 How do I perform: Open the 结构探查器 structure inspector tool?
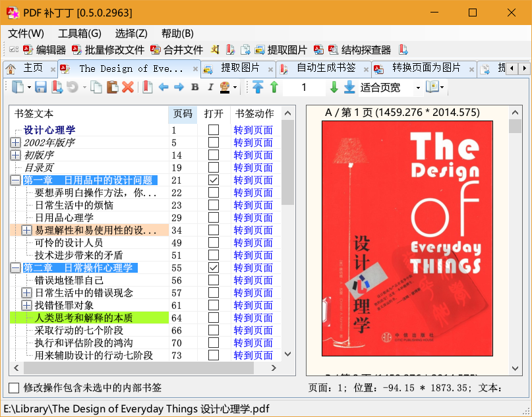360,50
